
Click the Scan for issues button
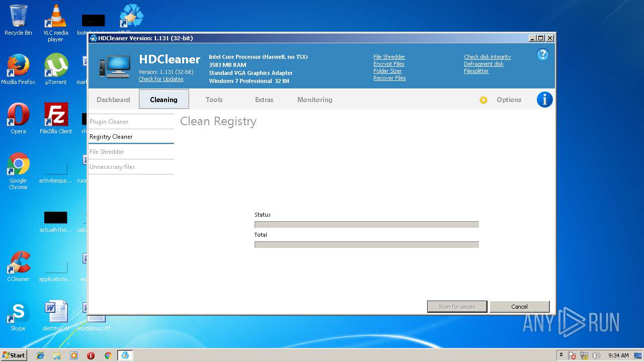tap(457, 307)
